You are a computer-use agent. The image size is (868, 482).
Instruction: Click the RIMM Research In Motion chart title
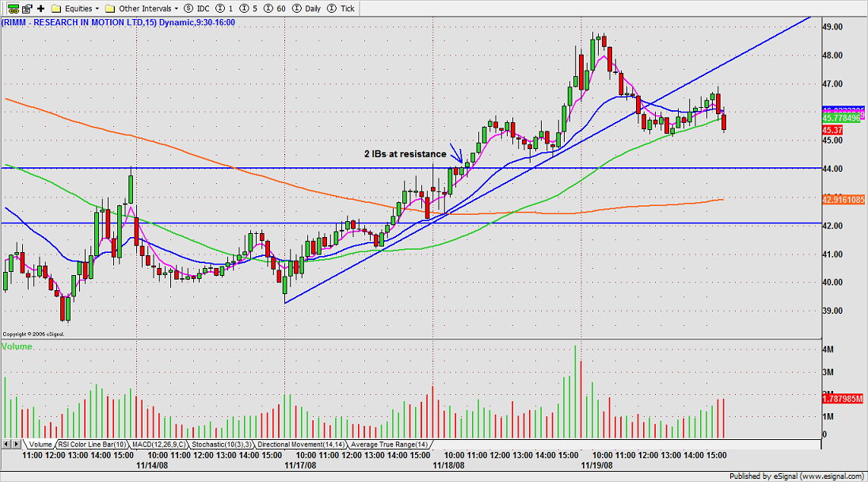[118, 23]
